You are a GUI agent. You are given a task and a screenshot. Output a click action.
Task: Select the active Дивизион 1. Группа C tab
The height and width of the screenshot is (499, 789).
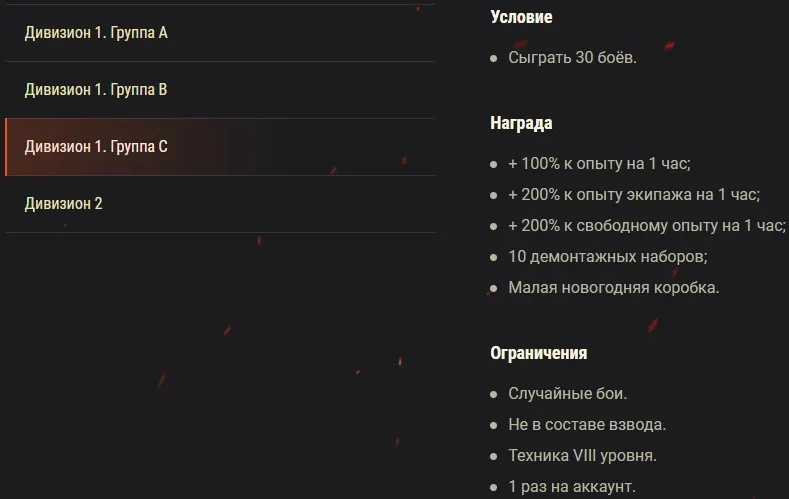click(96, 147)
